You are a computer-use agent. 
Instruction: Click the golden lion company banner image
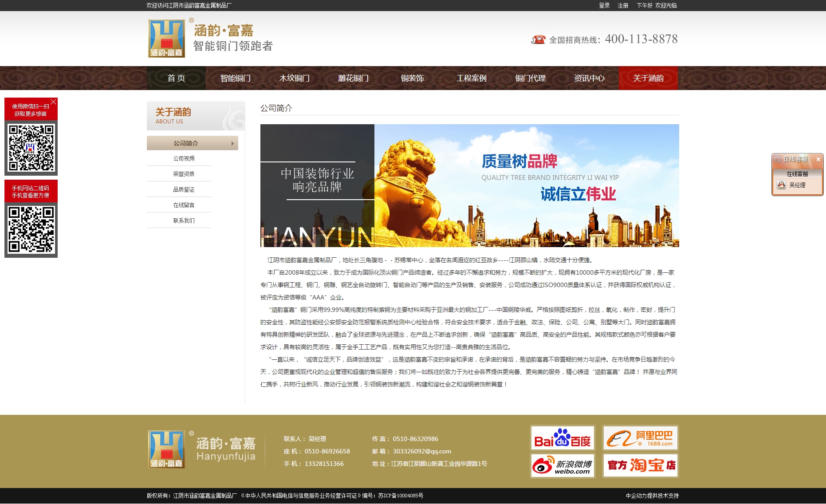click(469, 185)
